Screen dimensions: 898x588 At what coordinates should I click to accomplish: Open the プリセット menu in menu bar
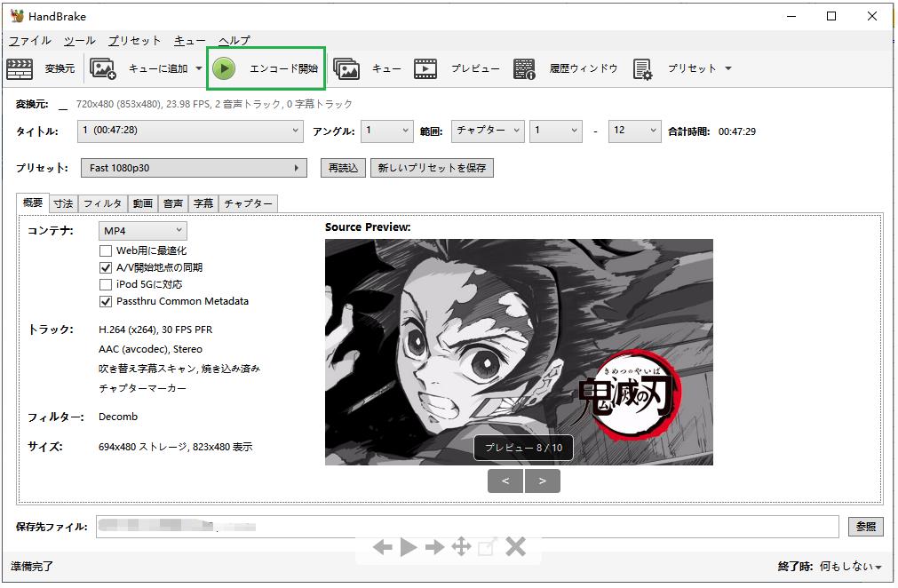point(135,41)
